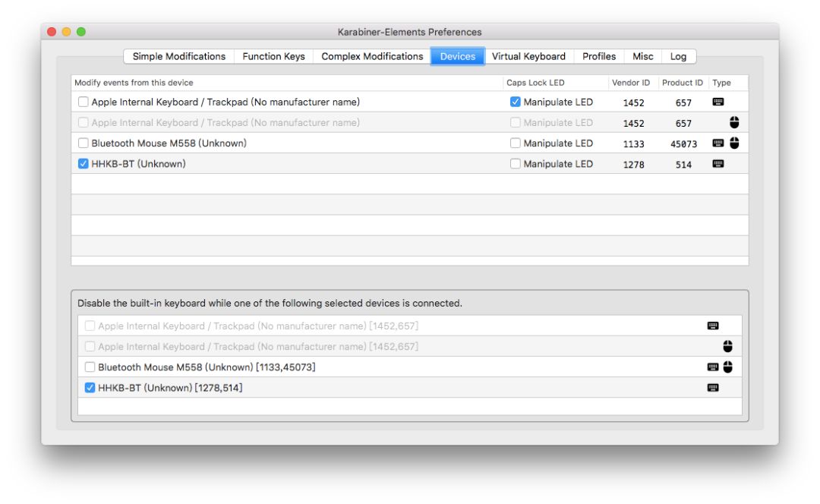This screenshot has width=820, height=504.
Task: Click mouse icon in second Apple Internal Keyboard top row
Action: (734, 122)
